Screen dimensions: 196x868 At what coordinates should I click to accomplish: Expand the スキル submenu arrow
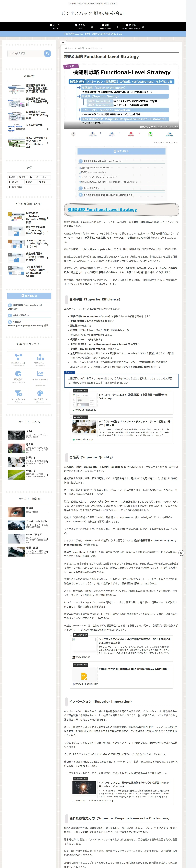[92, 27]
